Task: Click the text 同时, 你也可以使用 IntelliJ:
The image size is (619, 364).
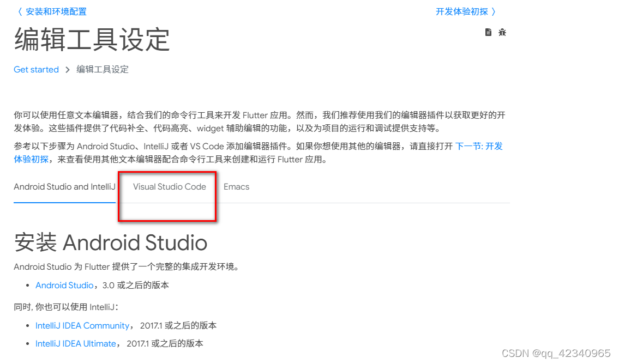Action: 67,307
